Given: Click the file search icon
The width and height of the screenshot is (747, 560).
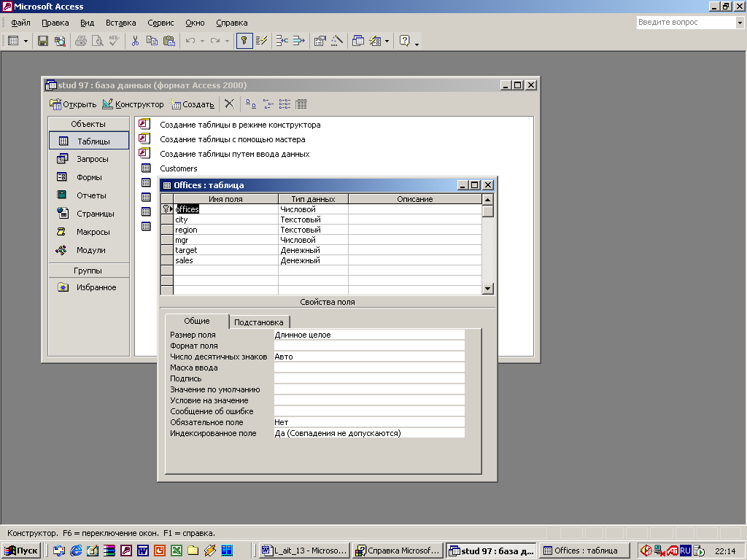Looking at the screenshot, I should pos(60,41).
